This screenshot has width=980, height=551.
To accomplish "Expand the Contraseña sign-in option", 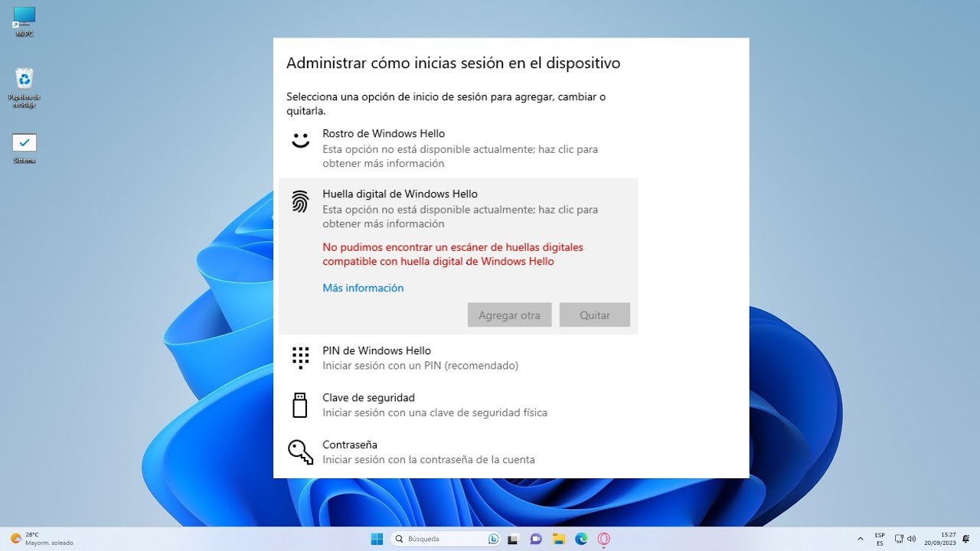I will point(458,452).
